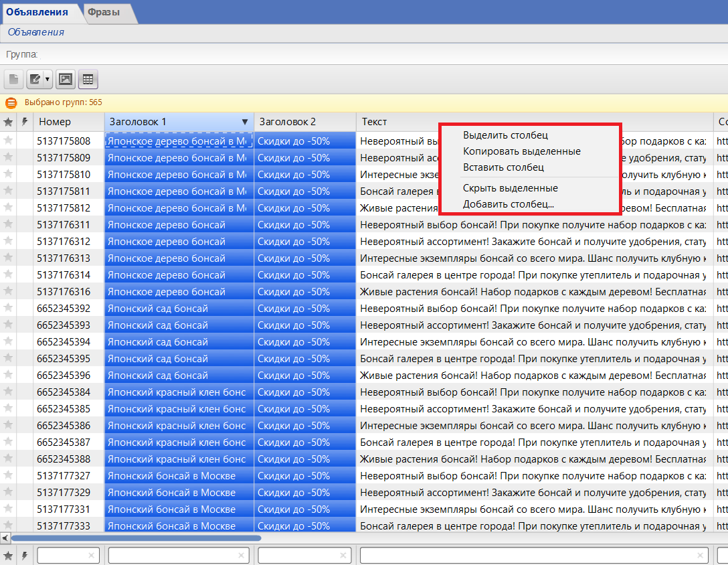This screenshot has width=728, height=565.
Task: Click the horizontal scrollbar thumb
Action: (134, 538)
